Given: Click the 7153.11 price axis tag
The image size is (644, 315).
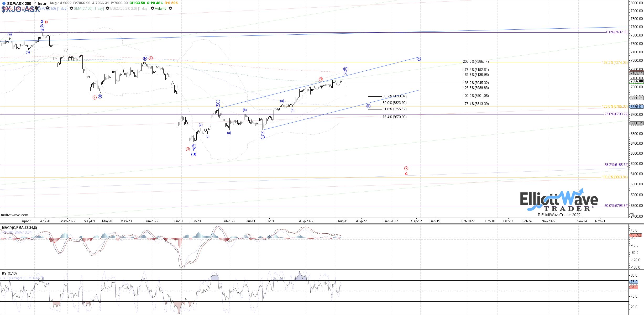Looking at the screenshot, I should [637, 73].
